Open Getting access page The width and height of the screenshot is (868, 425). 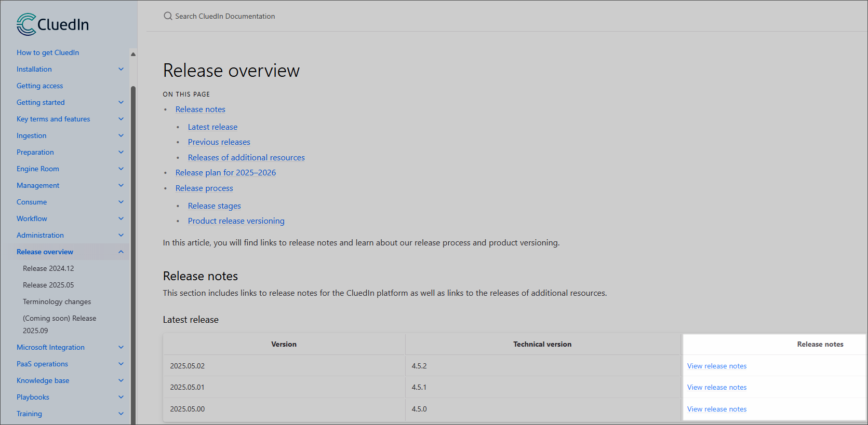click(x=39, y=86)
